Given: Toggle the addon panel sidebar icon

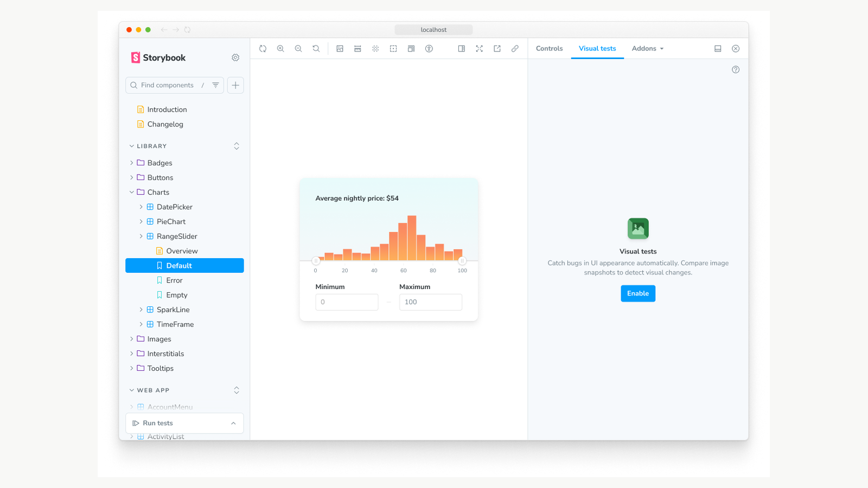Looking at the screenshot, I should tap(461, 49).
